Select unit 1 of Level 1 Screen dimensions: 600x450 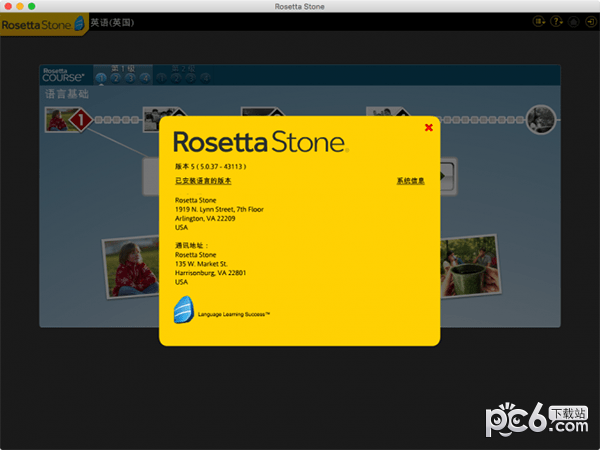101,78
